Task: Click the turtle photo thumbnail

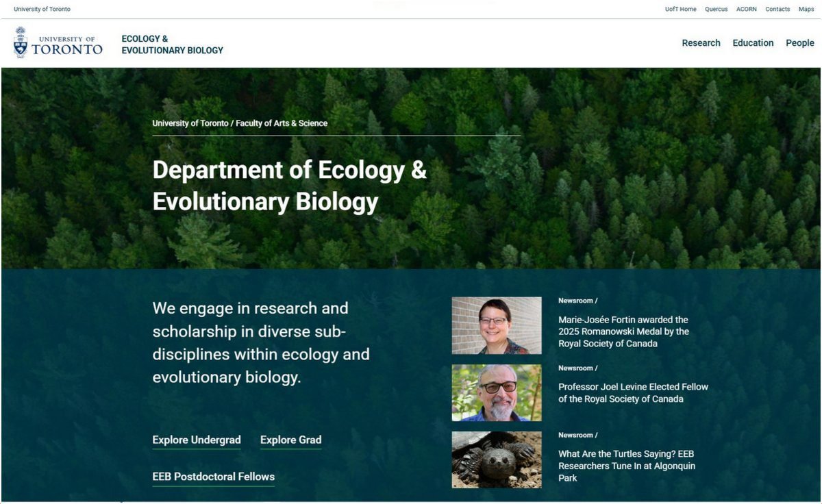Action: point(497,459)
